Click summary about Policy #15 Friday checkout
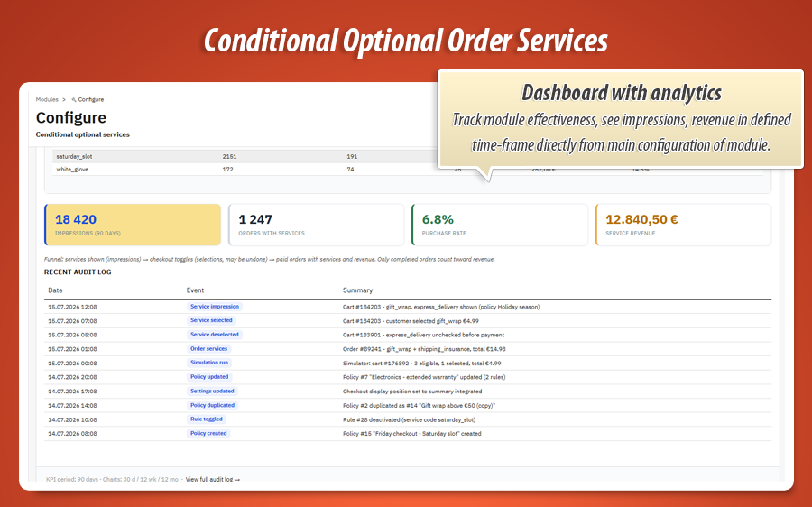The height and width of the screenshot is (507, 812). coord(411,434)
